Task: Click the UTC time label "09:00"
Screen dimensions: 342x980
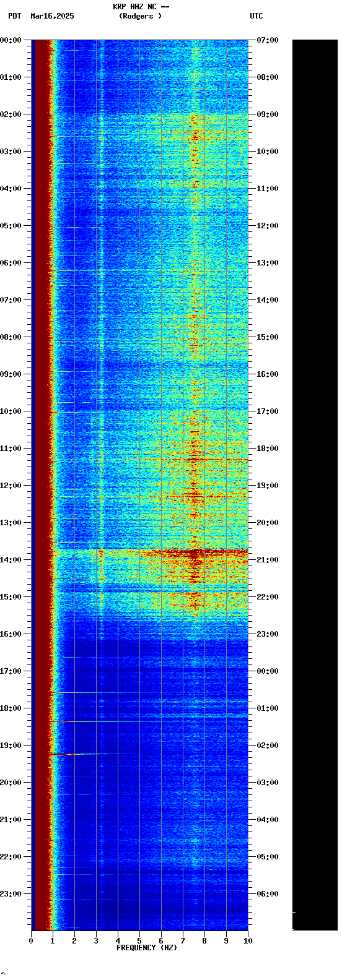Action: [268, 114]
